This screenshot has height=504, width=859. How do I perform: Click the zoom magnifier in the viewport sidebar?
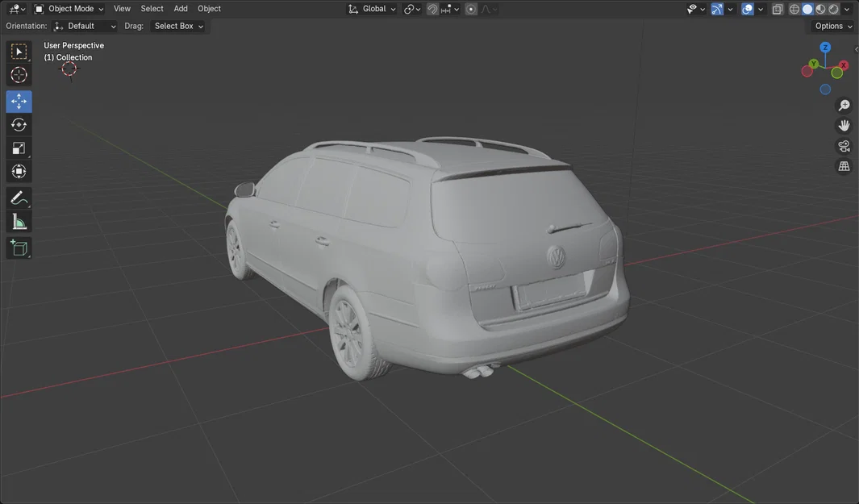coord(844,104)
